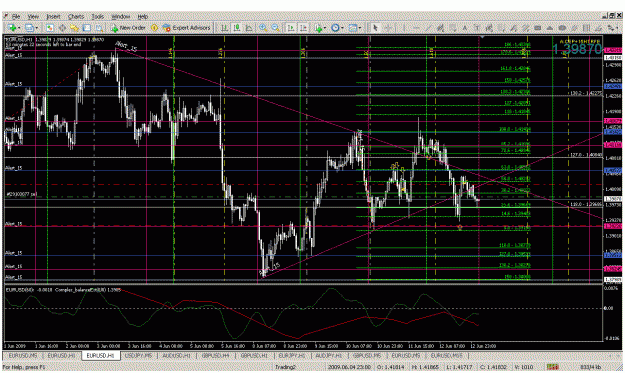Switch to the GBPUSD,H4 chart tab

[215, 355]
